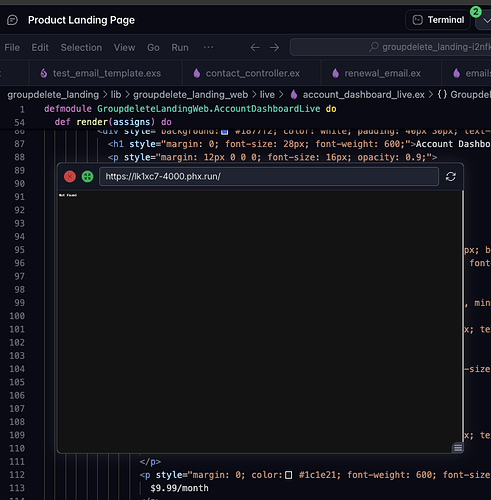Click the preview URL address field
Screen dimensions: 491x500
(269, 177)
